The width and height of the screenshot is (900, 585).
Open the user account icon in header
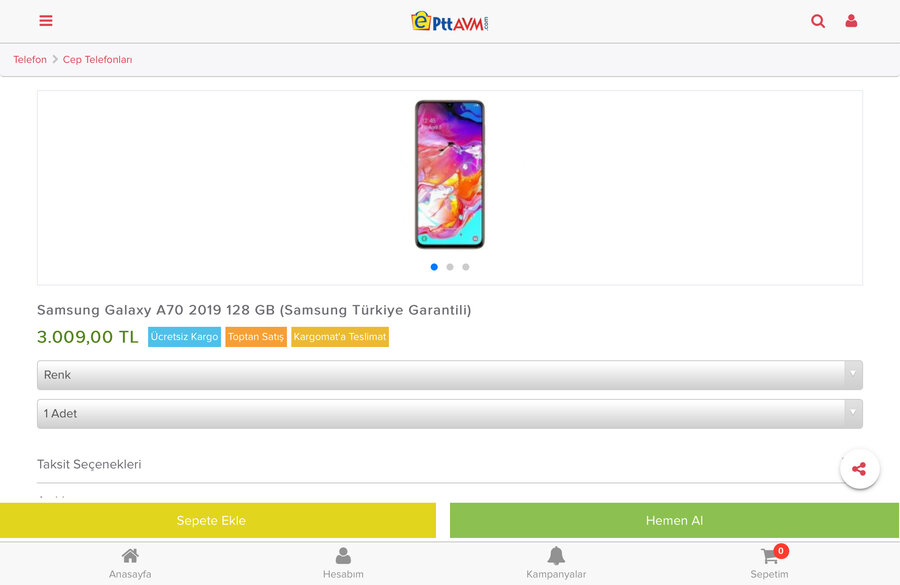pyautogui.click(x=851, y=21)
